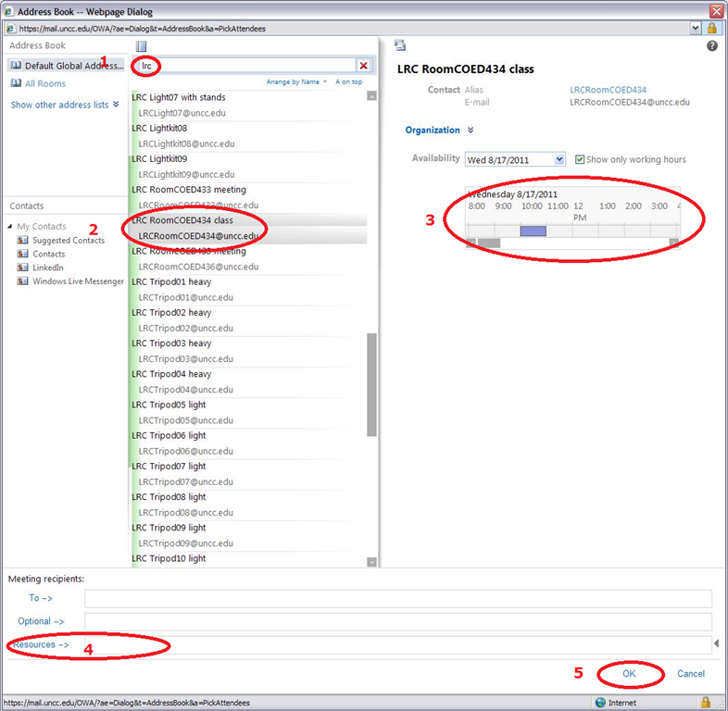Select the All Rooms address book
728x711 pixels.
pos(45,84)
